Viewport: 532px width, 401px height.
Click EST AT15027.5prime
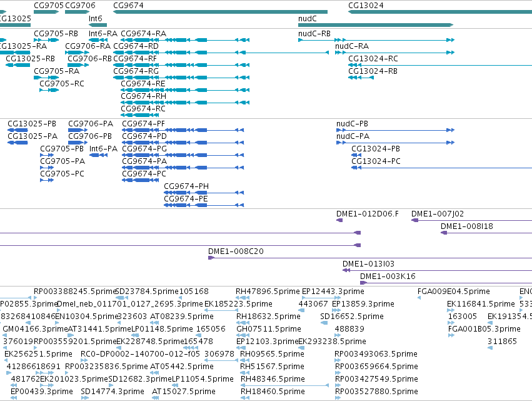tap(184, 392)
